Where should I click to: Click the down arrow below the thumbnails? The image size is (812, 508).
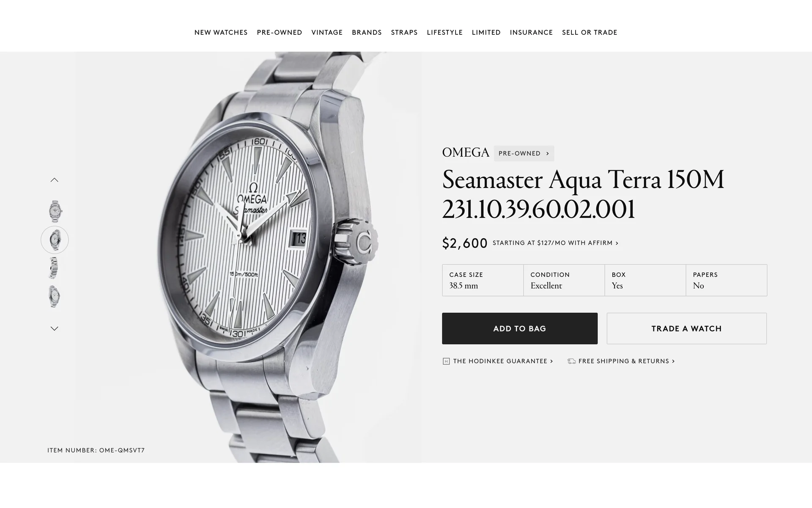[x=55, y=329]
